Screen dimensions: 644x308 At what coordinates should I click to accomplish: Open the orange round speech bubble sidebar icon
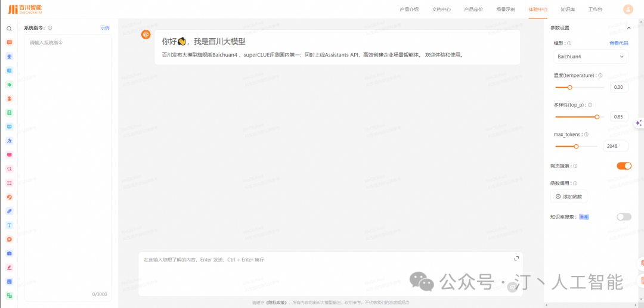tap(9, 239)
